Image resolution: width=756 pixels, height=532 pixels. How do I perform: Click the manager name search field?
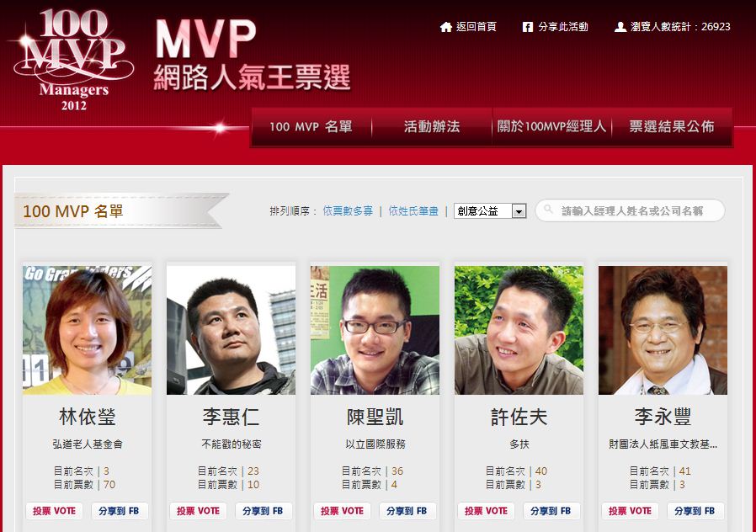coord(630,210)
